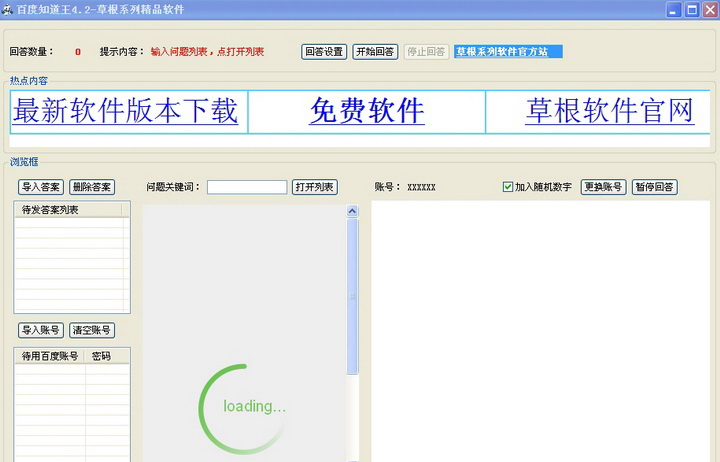The width and height of the screenshot is (720, 462).
Task: Click the green loading indicator
Action: click(243, 408)
